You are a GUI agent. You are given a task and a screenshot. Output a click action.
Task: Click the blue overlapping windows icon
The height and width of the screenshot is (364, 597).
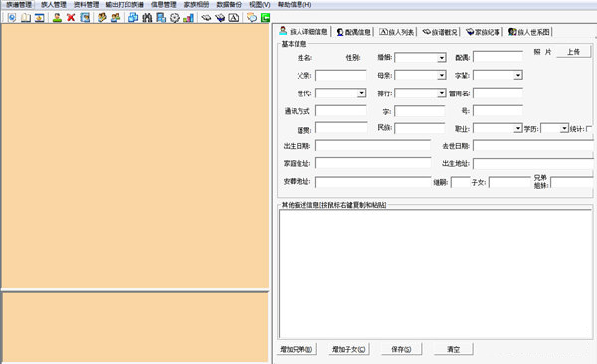[133, 18]
